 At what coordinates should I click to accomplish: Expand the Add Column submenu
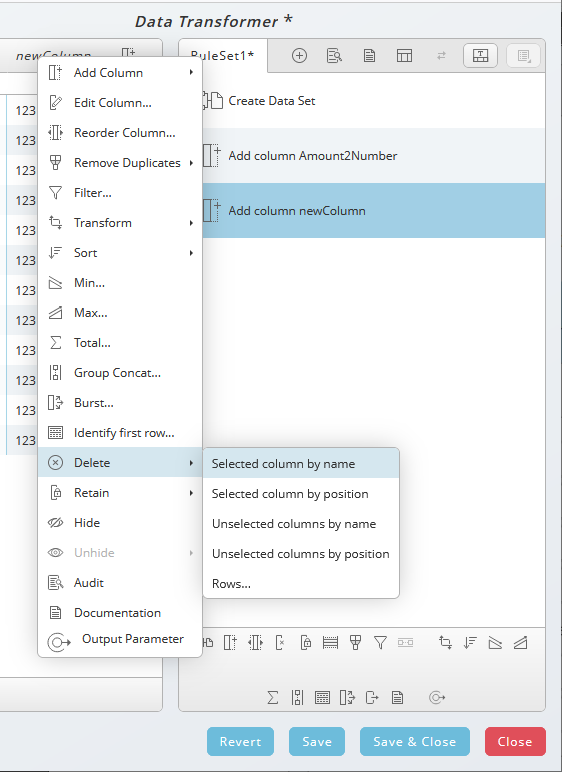tap(120, 72)
